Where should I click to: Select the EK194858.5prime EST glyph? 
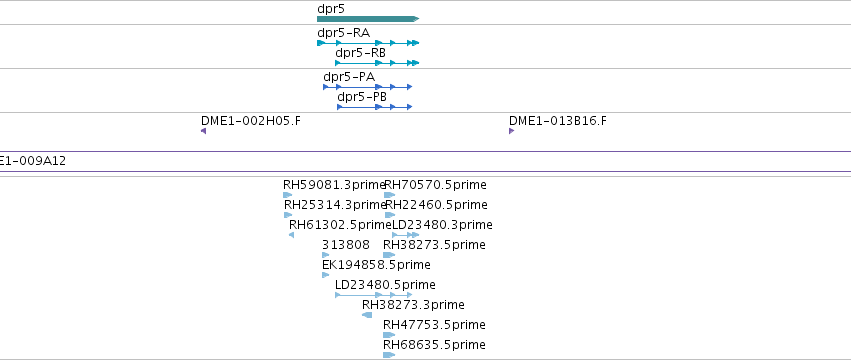326,275
